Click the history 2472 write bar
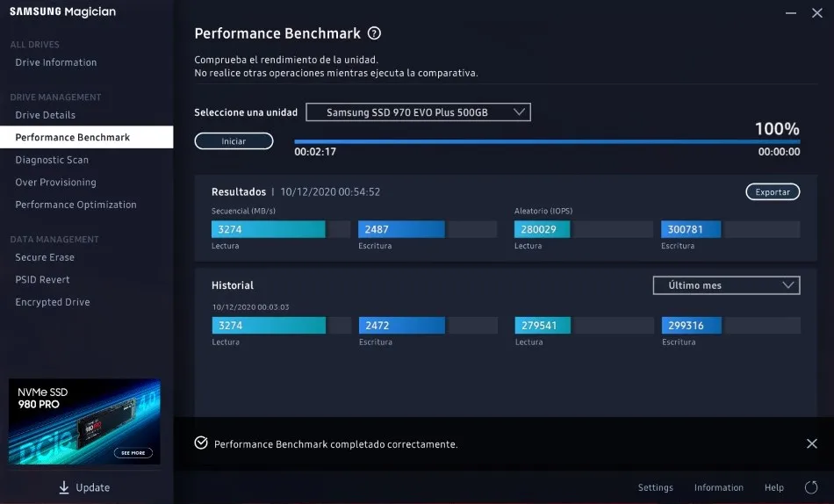The image size is (834, 504). (x=428, y=325)
